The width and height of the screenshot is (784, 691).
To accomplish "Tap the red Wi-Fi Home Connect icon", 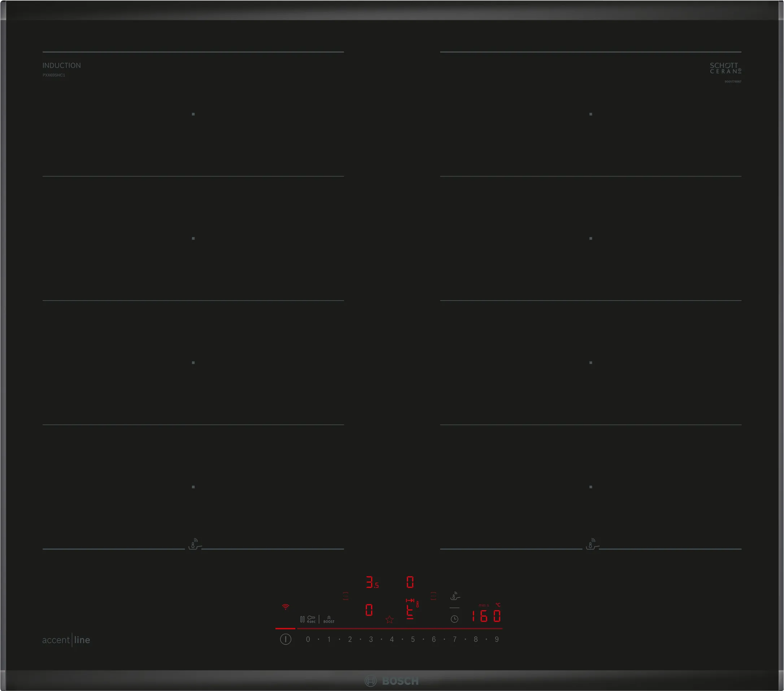I will pyautogui.click(x=286, y=607).
